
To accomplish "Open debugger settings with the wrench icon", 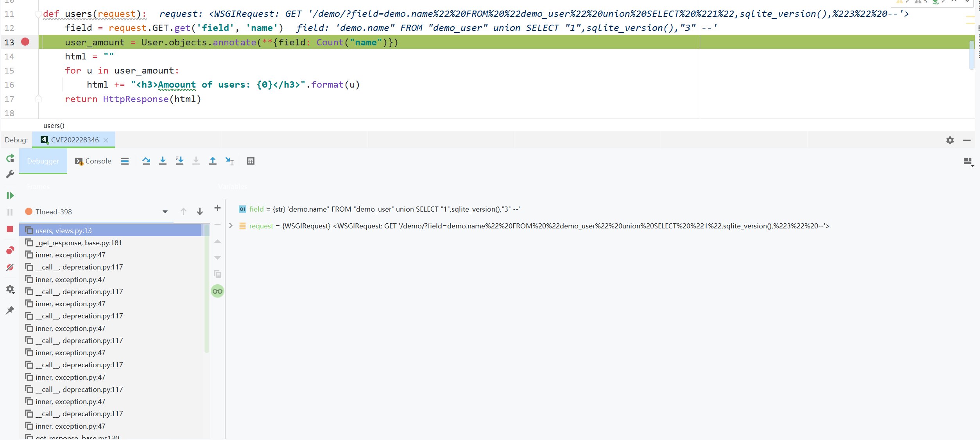I will [10, 174].
